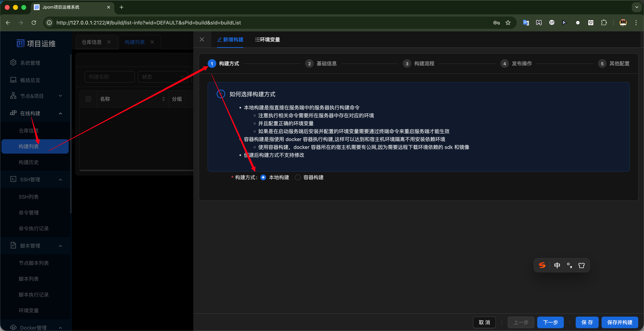This screenshot has height=331, width=644.
Task: Bookmark page with star icon
Action: 508,23
